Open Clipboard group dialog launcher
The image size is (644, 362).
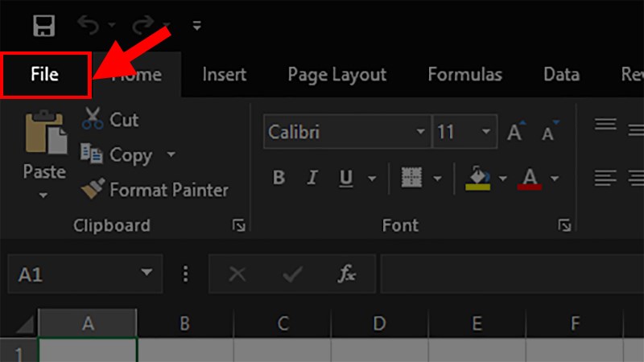238,225
